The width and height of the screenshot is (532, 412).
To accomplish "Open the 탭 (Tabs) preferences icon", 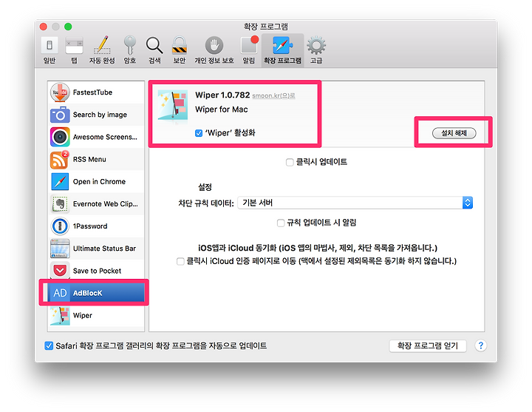I will 75,45.
